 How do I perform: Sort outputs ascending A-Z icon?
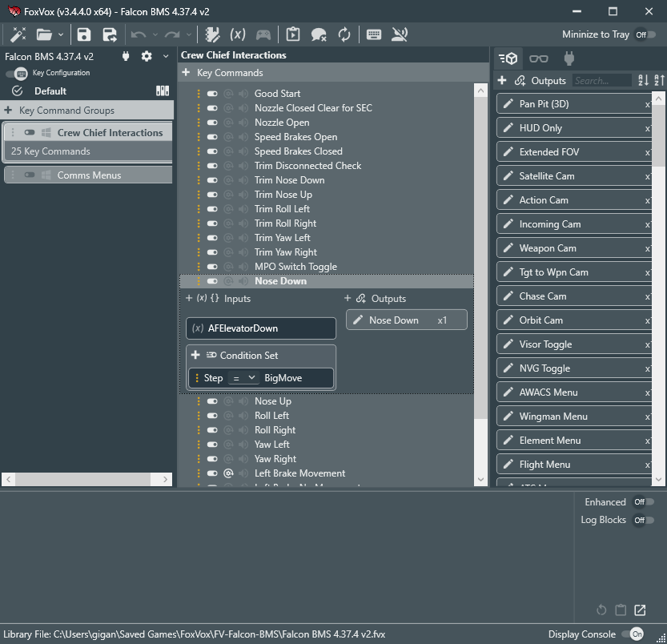point(643,80)
